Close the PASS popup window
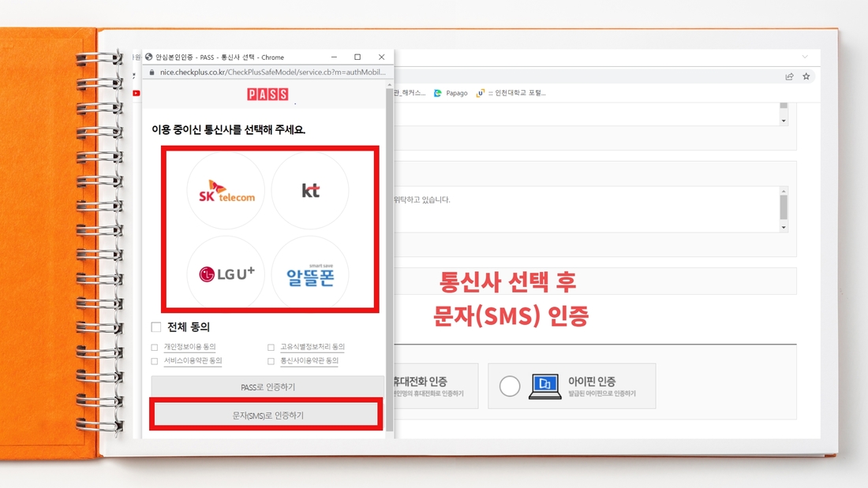Image resolution: width=868 pixels, height=488 pixels. [x=381, y=57]
